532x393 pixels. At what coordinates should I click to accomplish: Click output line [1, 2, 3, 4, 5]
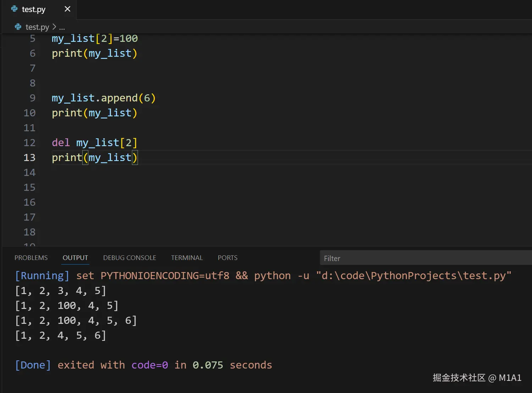(61, 291)
